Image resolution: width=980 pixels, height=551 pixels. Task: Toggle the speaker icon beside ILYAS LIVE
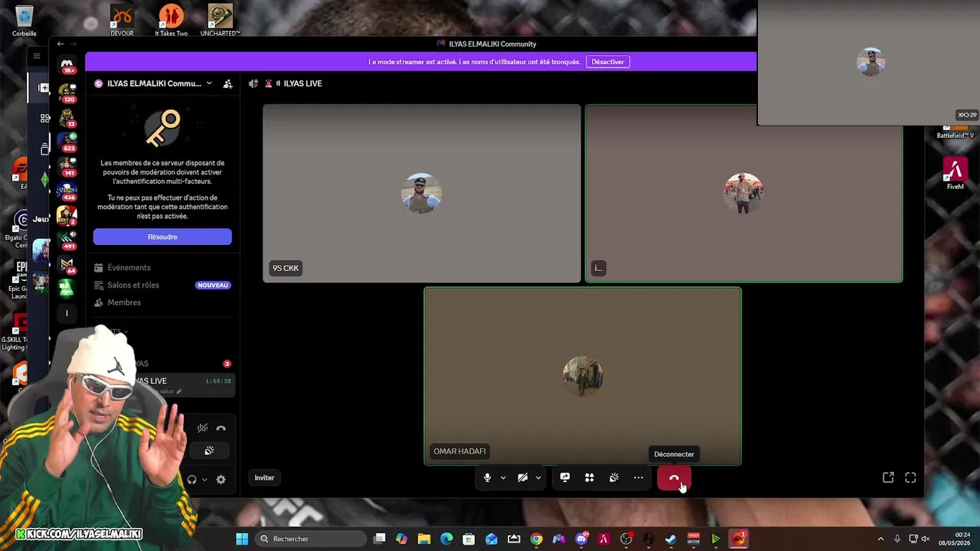pos(253,83)
